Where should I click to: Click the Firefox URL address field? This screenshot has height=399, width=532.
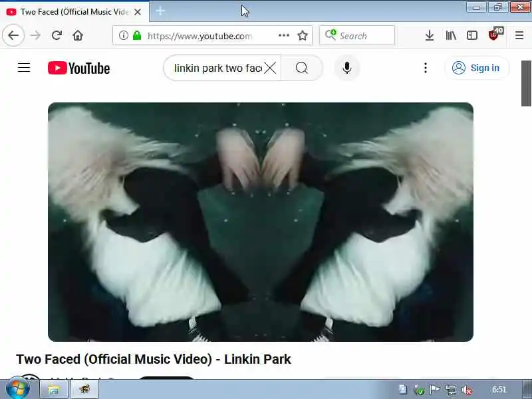(x=212, y=35)
